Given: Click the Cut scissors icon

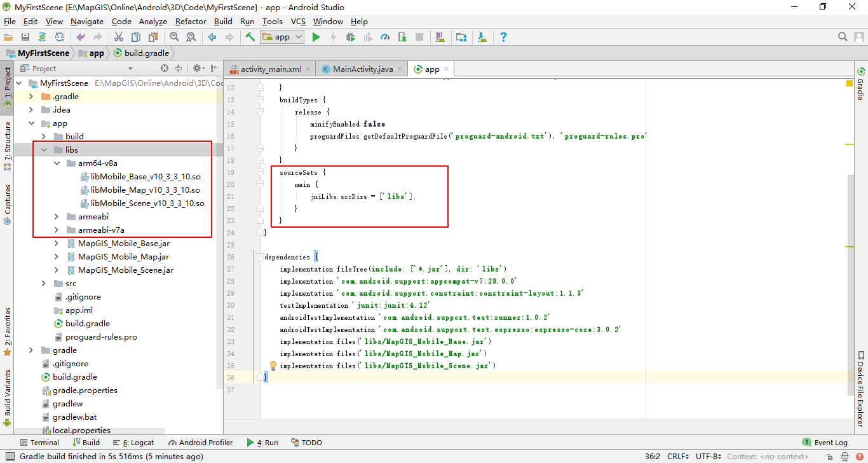Looking at the screenshot, I should (119, 38).
